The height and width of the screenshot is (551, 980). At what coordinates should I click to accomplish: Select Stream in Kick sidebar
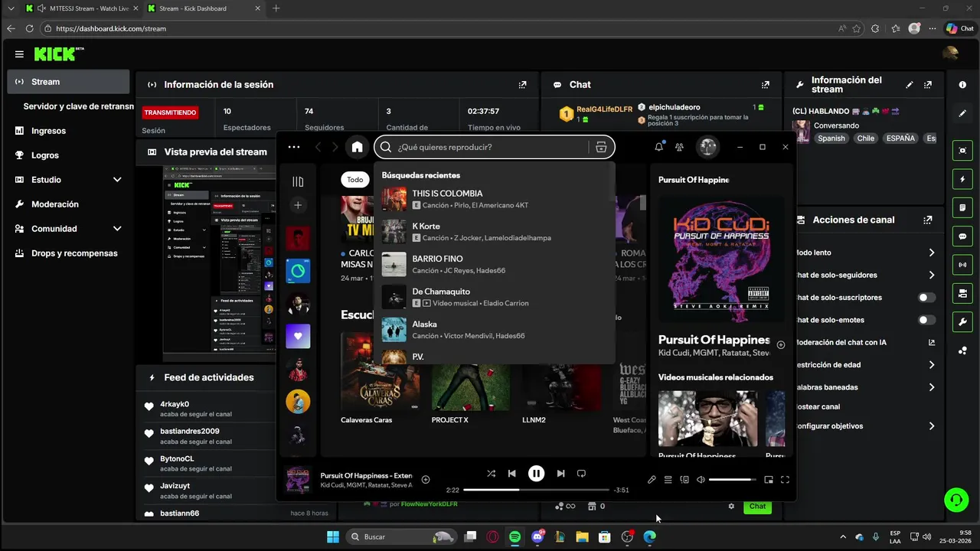coord(69,82)
